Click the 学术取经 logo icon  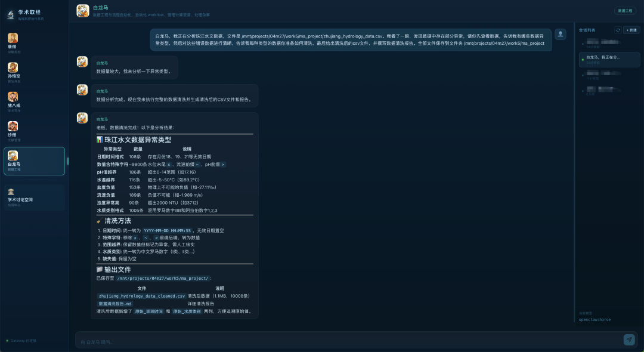click(x=10, y=15)
